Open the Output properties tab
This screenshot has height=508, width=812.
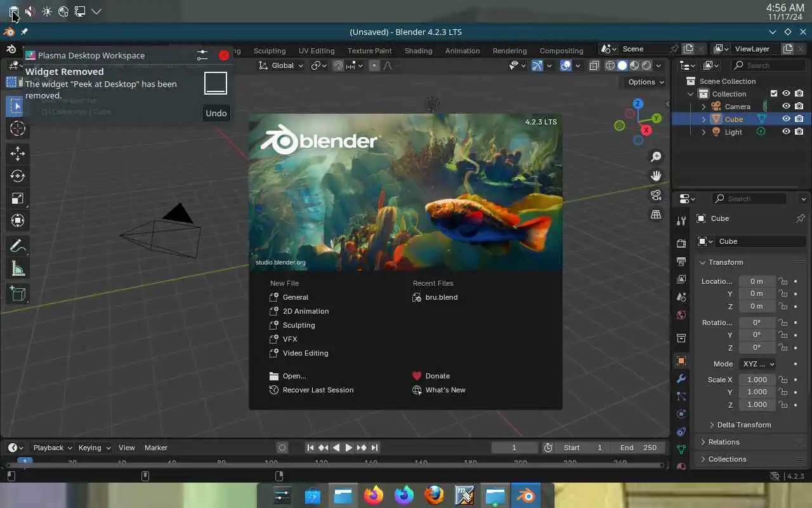coord(681,262)
